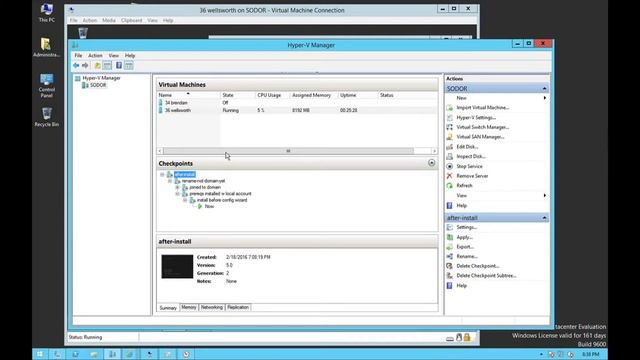Click the scroll-left arrow of VM list
The height and width of the screenshot is (360, 640).
click(x=160, y=151)
